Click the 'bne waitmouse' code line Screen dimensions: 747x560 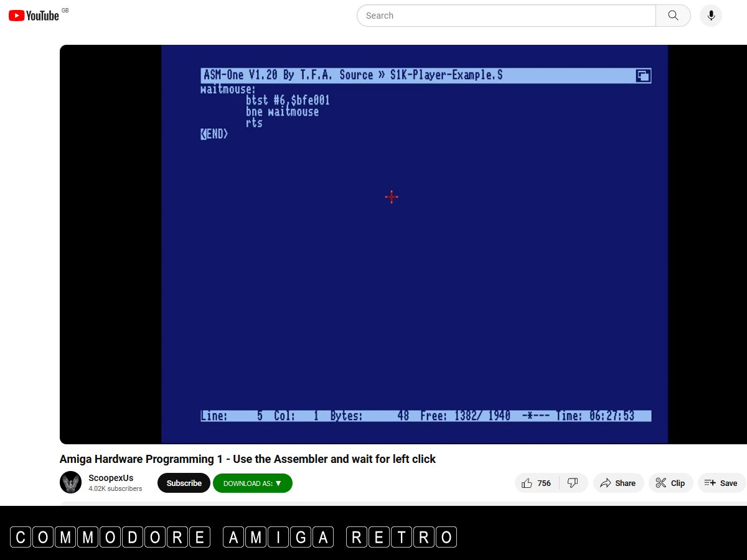coord(282,112)
